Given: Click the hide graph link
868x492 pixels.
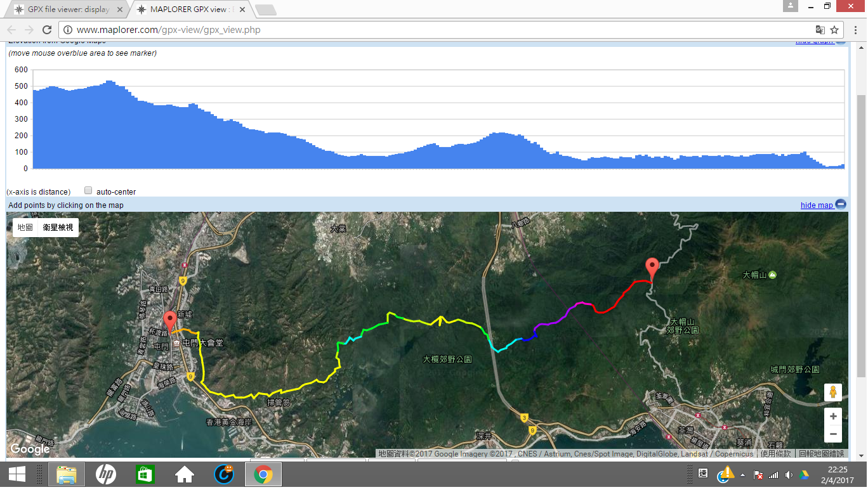Looking at the screenshot, I should [815, 41].
